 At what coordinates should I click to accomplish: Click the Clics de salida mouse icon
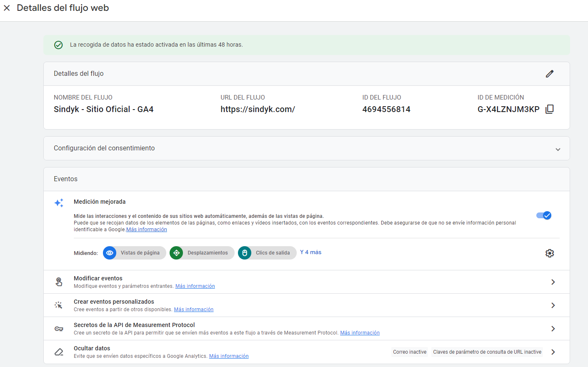(245, 253)
